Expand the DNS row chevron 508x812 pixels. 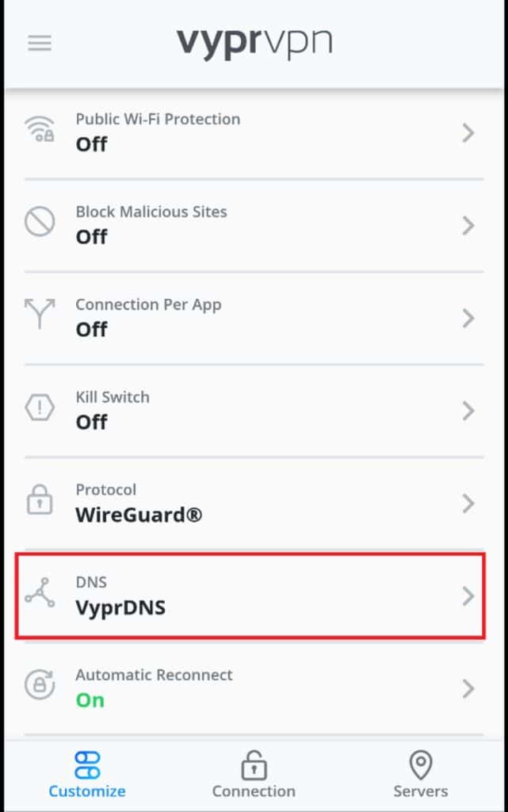tap(468, 596)
